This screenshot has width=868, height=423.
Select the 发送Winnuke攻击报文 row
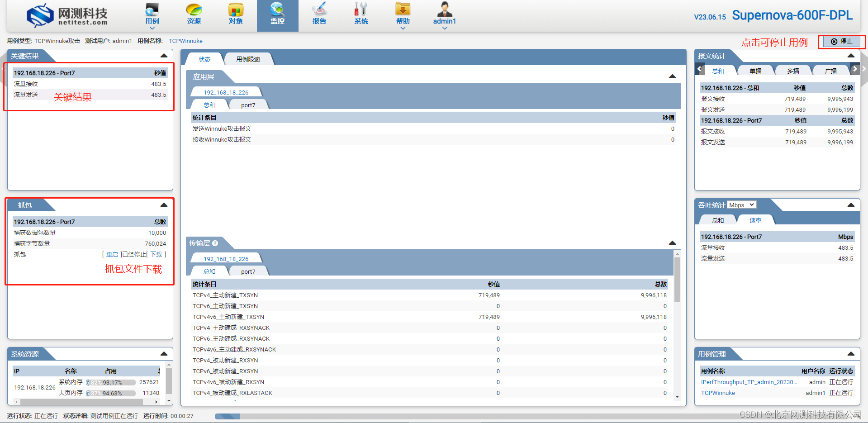click(x=433, y=128)
